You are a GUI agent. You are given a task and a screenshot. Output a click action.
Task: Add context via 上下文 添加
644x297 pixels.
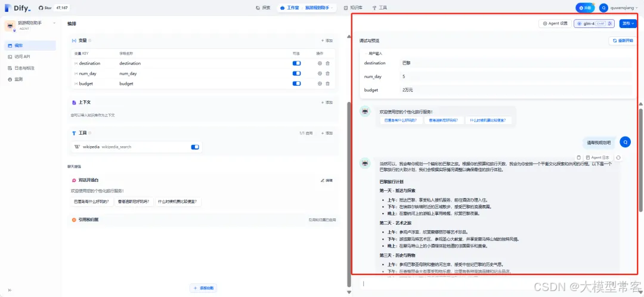pos(327,103)
